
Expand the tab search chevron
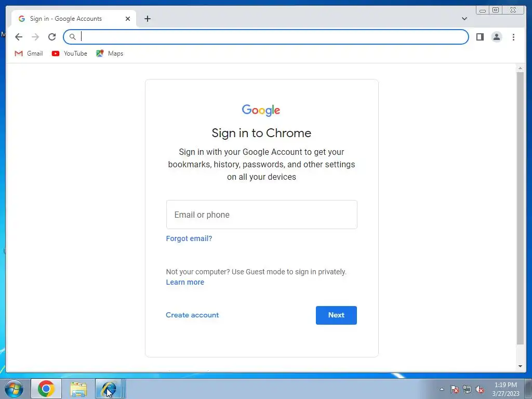coord(464,19)
